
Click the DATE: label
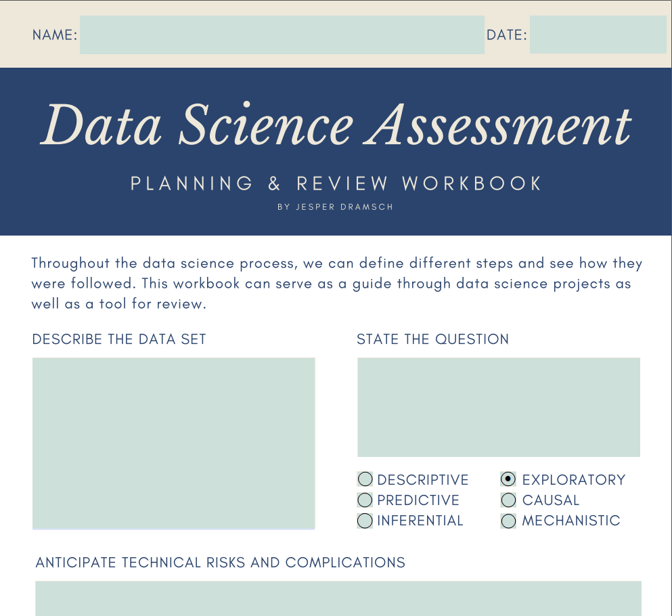click(507, 35)
